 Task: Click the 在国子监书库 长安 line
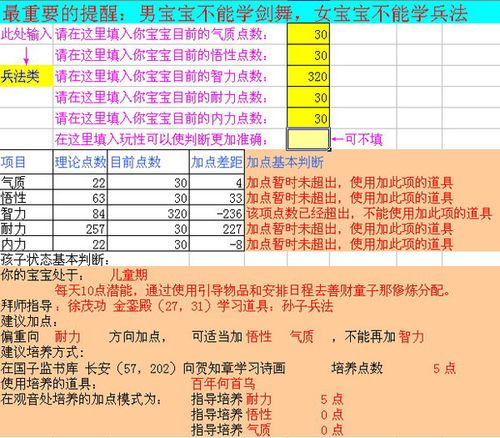143,368
